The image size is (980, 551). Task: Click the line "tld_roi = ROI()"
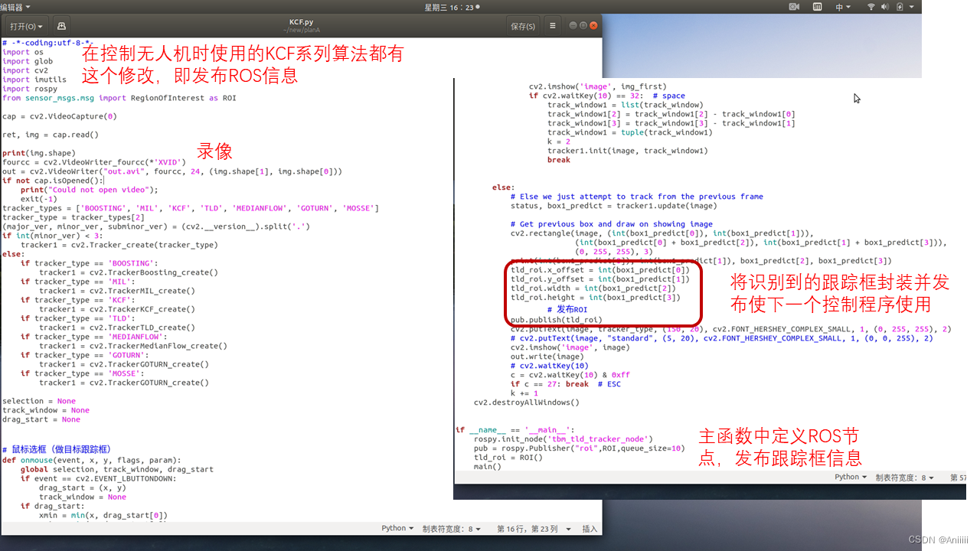coord(508,458)
